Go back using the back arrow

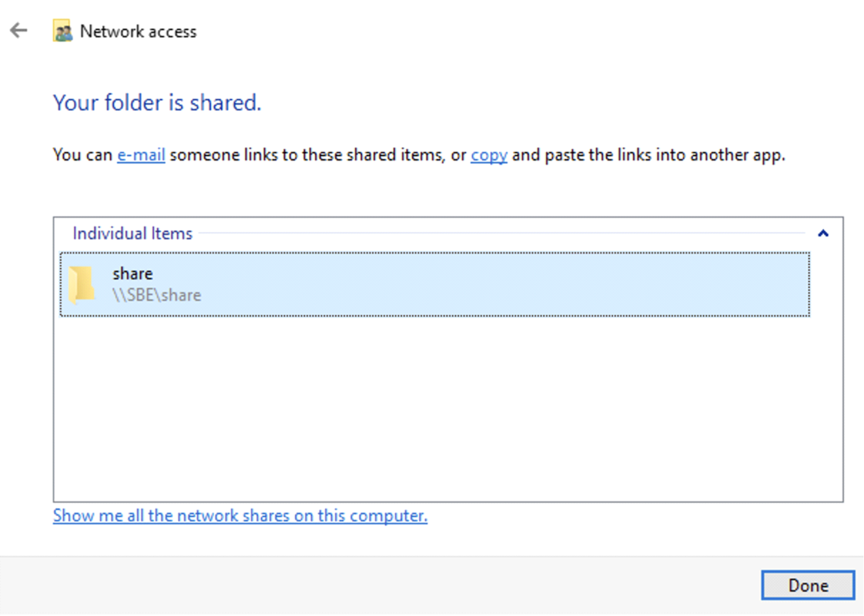[18, 30]
